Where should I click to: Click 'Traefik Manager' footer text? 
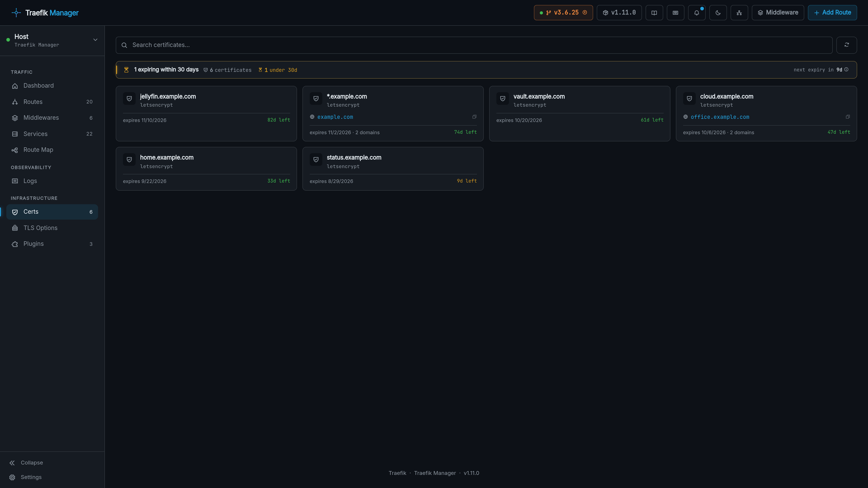(435, 473)
